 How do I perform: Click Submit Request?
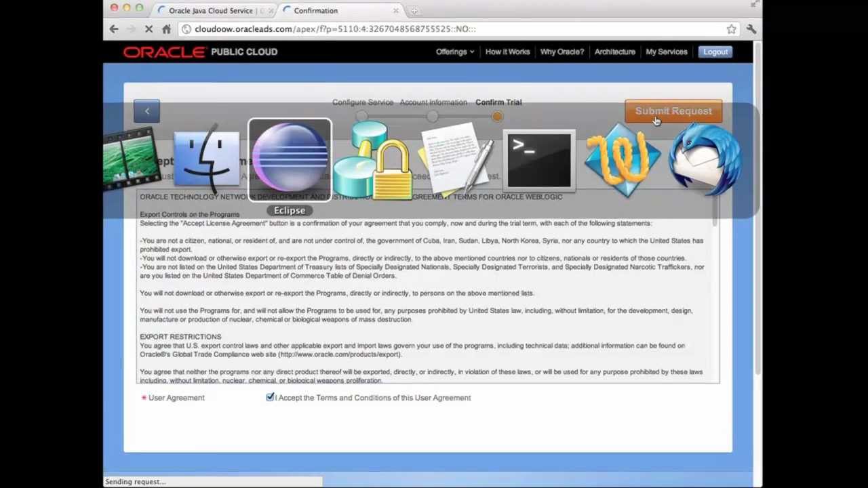pyautogui.click(x=673, y=111)
